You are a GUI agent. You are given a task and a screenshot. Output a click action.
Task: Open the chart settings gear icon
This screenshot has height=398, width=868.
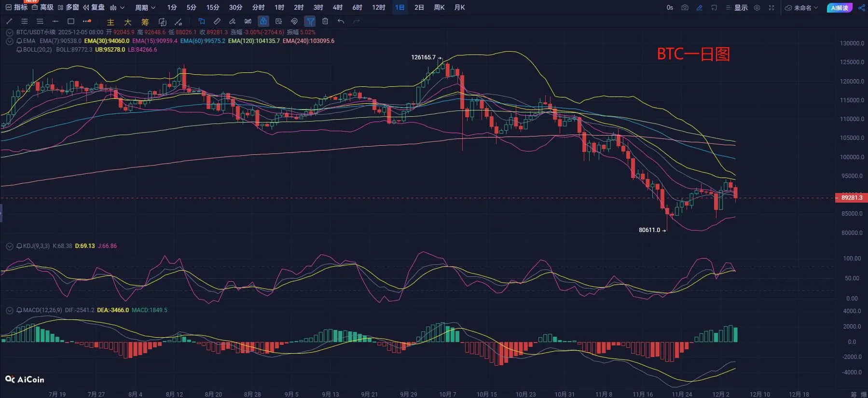coord(757,8)
